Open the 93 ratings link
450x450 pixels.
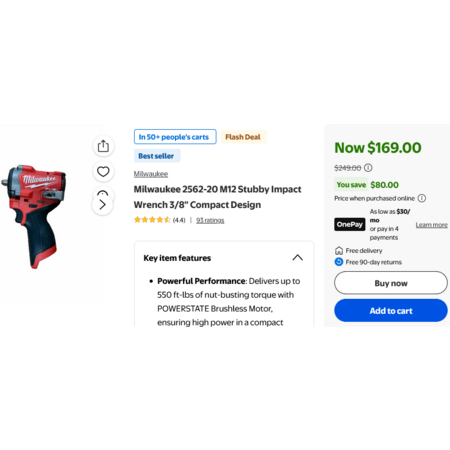click(210, 220)
